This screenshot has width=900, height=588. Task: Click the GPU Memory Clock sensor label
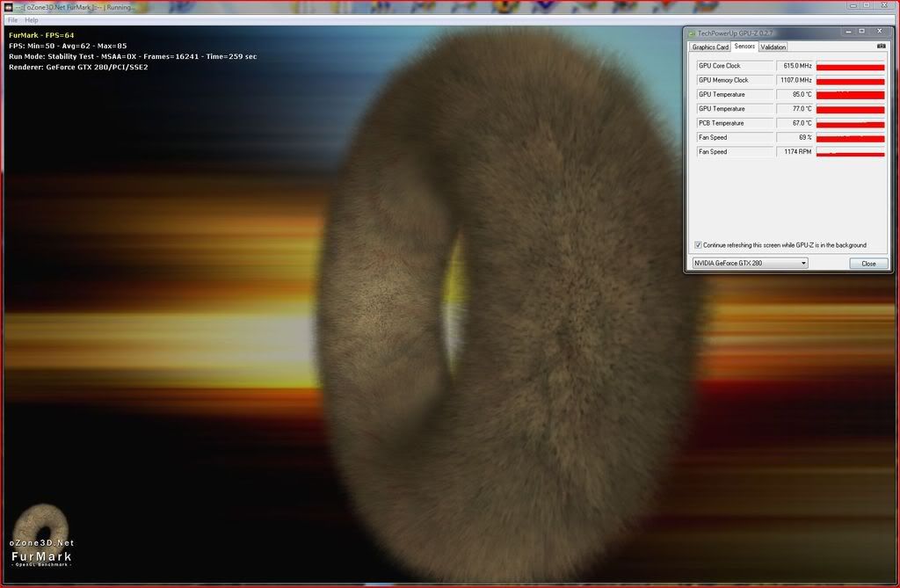[x=734, y=80]
